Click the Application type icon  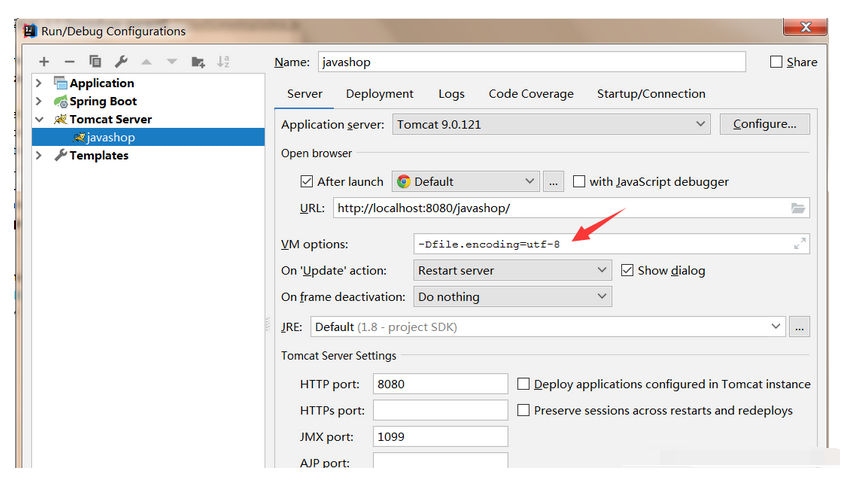point(60,83)
